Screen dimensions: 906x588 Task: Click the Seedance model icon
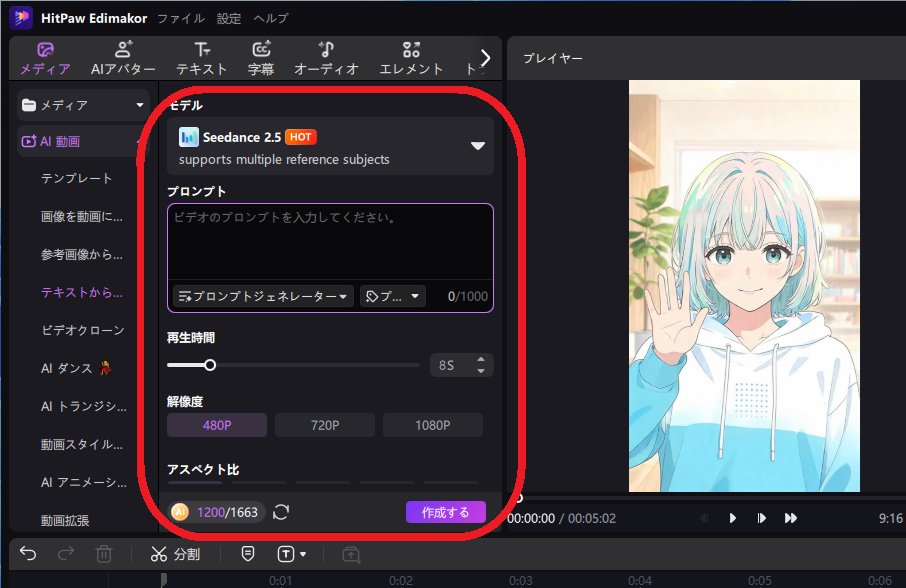click(188, 137)
